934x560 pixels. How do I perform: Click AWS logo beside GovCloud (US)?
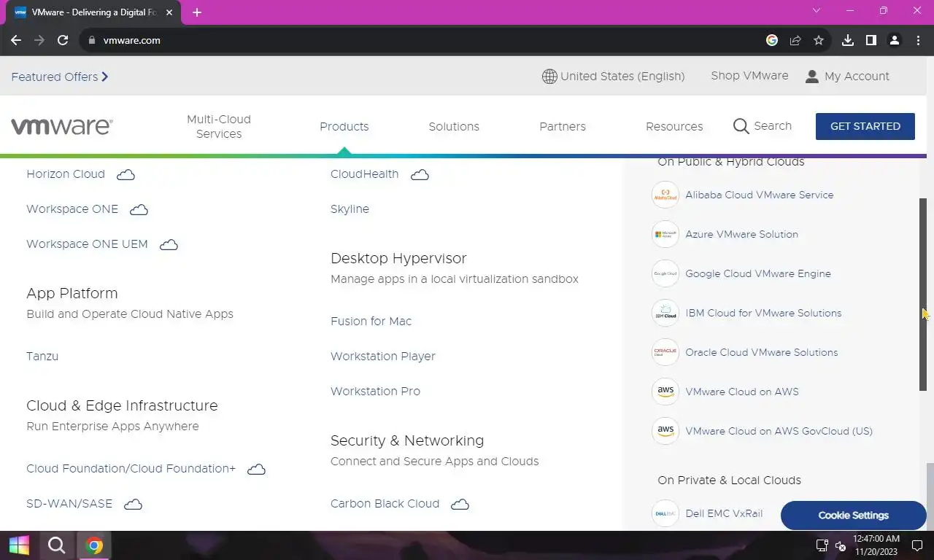[665, 431]
